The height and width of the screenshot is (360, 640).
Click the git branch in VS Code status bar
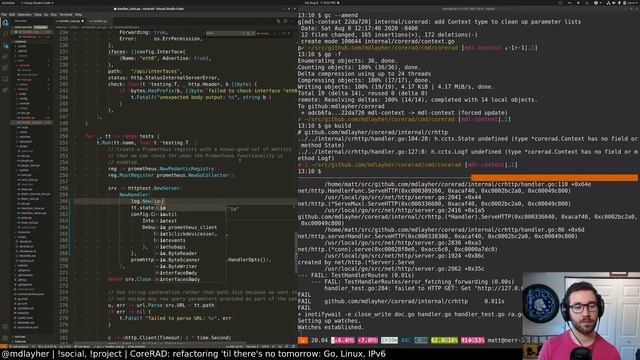(20, 347)
